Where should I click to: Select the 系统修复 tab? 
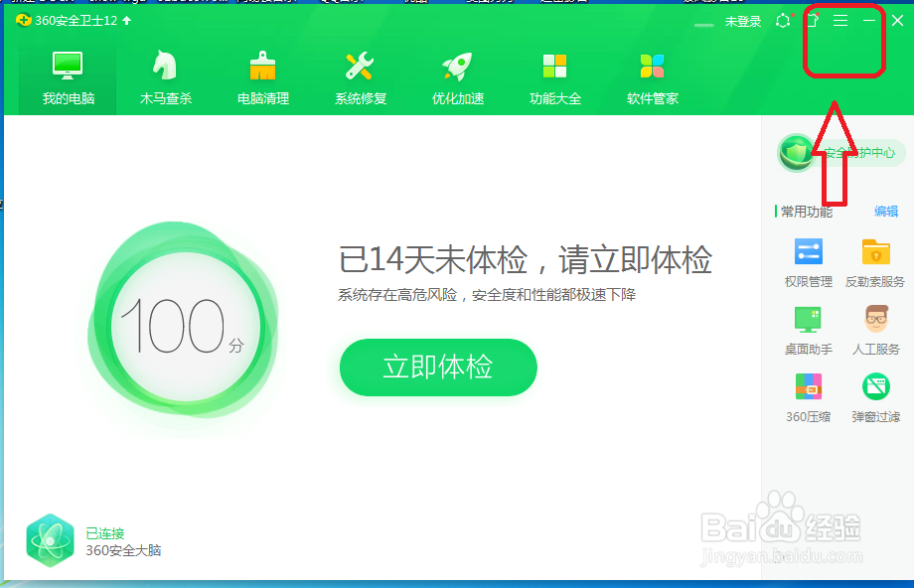361,78
